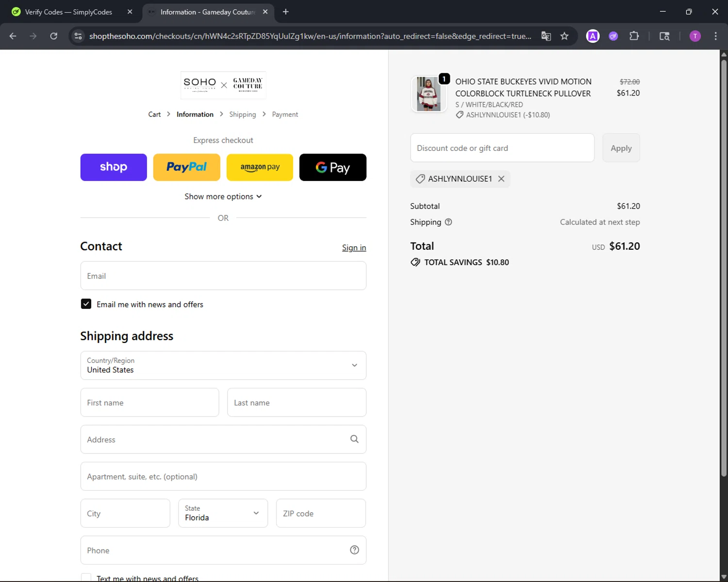Click the Payment breadcrumb step

click(285, 114)
